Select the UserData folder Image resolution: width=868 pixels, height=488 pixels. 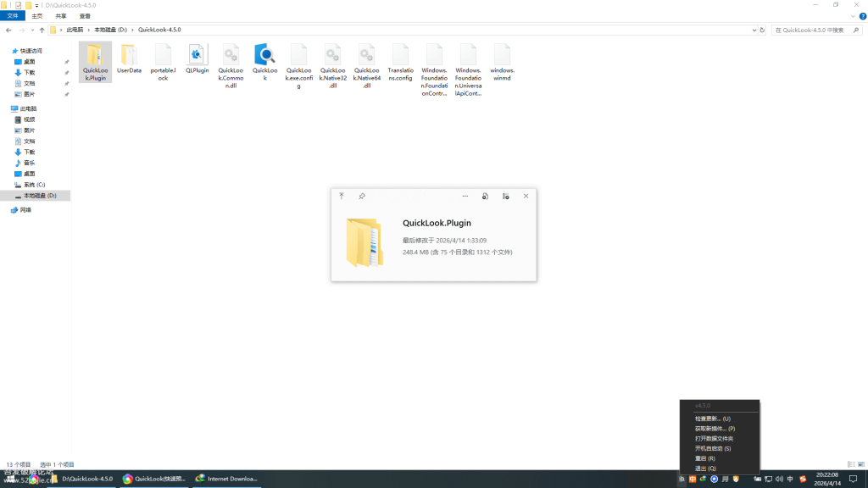click(129, 58)
